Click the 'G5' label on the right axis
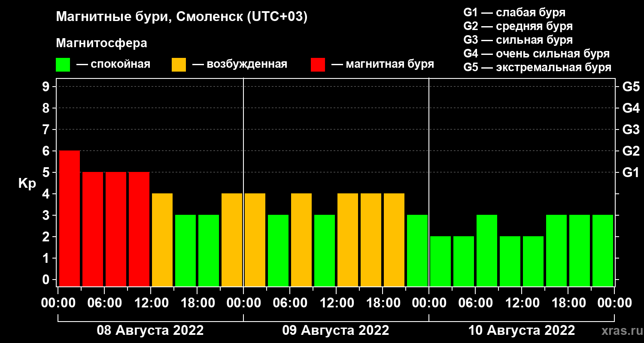The width and height of the screenshot is (644, 343). click(631, 87)
